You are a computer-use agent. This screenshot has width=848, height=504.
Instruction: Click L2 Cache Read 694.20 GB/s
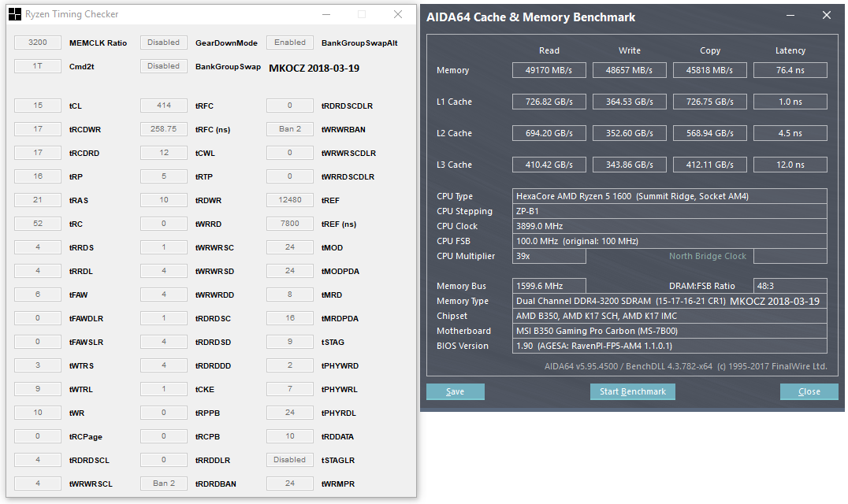pyautogui.click(x=549, y=133)
